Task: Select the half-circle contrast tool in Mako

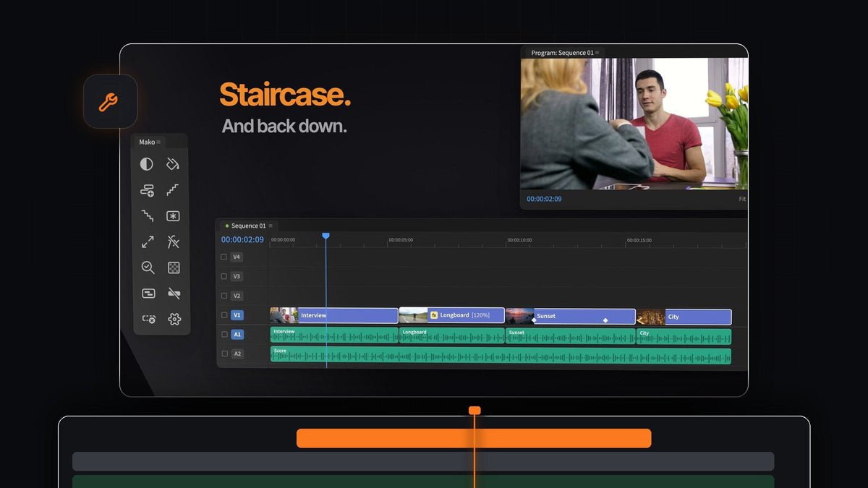Action: tap(147, 164)
